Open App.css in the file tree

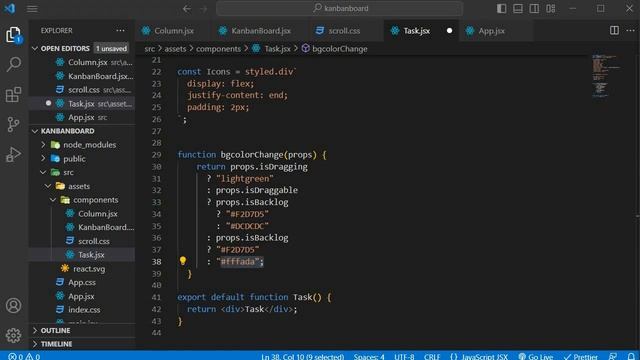(82, 282)
